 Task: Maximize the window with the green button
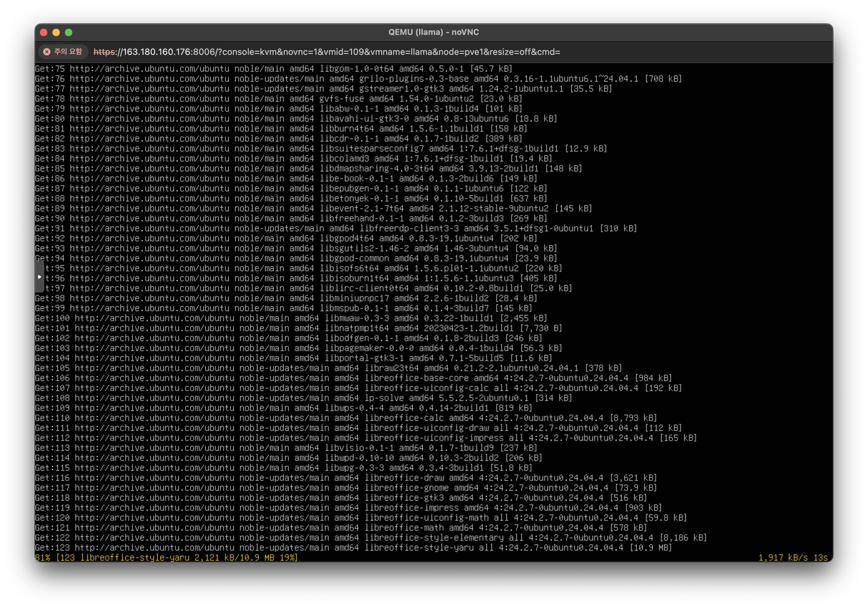click(x=69, y=32)
